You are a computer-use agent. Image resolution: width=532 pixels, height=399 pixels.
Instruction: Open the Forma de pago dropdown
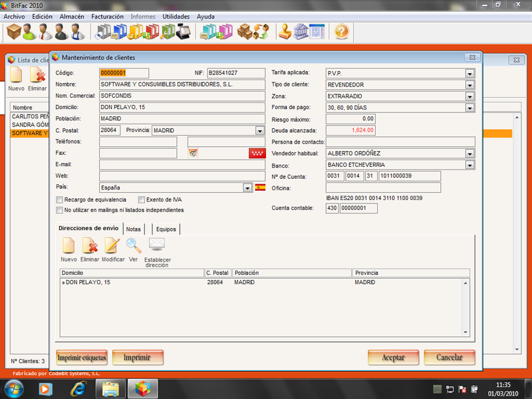469,108
